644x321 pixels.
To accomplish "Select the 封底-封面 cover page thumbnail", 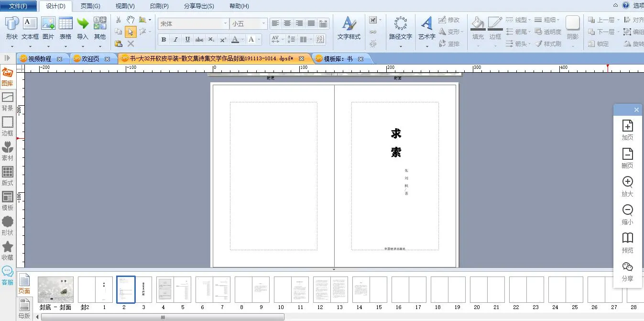I will tap(55, 290).
